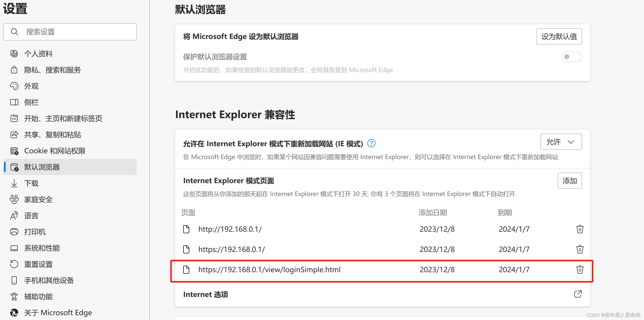The height and width of the screenshot is (320, 644).
Task: Click page icon beside loginSimple.html
Action: coord(186,270)
